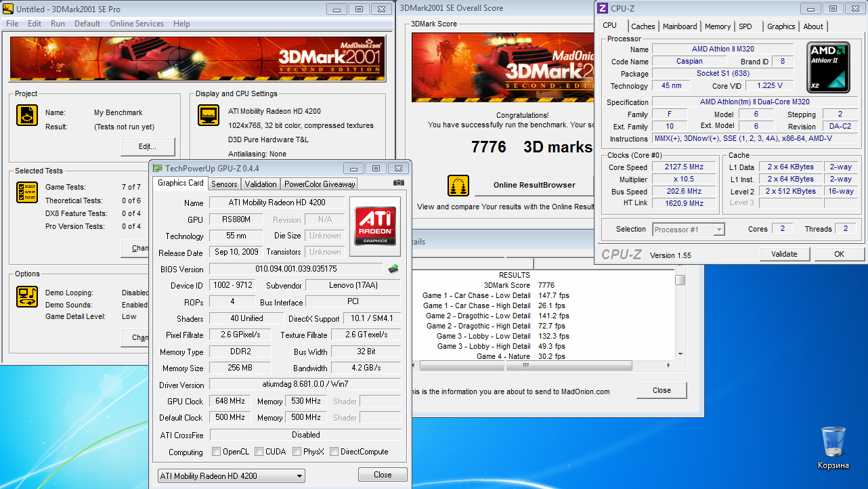The height and width of the screenshot is (489, 868).
Task: Click the Code Name Caspian field
Action: pyautogui.click(x=689, y=62)
